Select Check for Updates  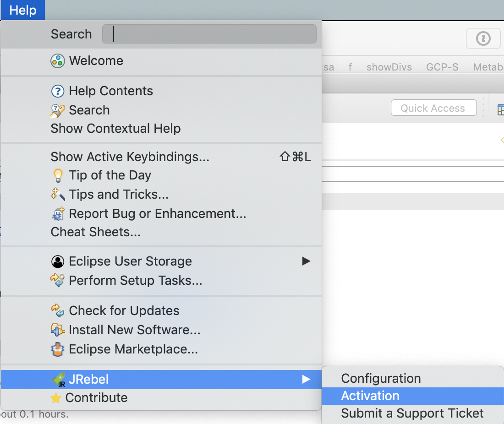coord(124,311)
